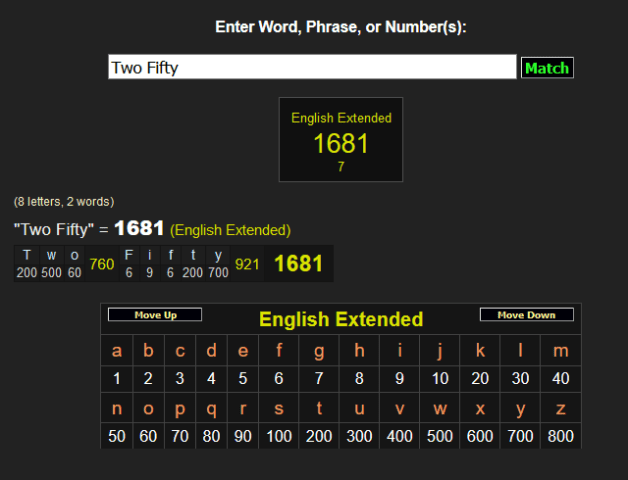Click the "(8 letters, 2 words)" count text
628x480 pixels.
pyautogui.click(x=64, y=202)
